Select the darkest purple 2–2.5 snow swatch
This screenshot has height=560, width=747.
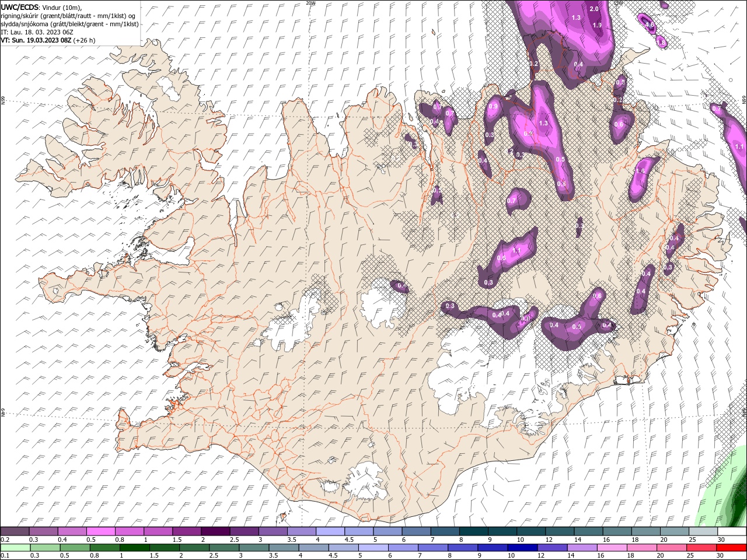(x=215, y=531)
